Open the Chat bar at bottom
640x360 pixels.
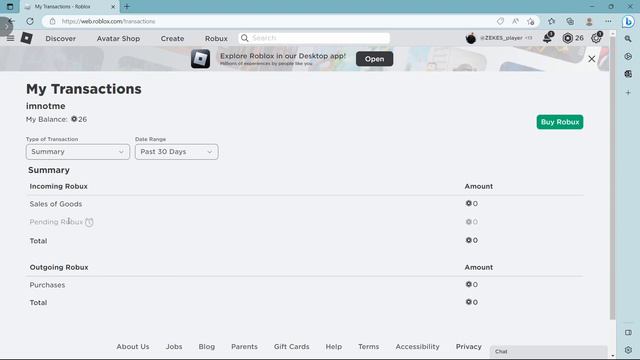pyautogui.click(x=549, y=351)
